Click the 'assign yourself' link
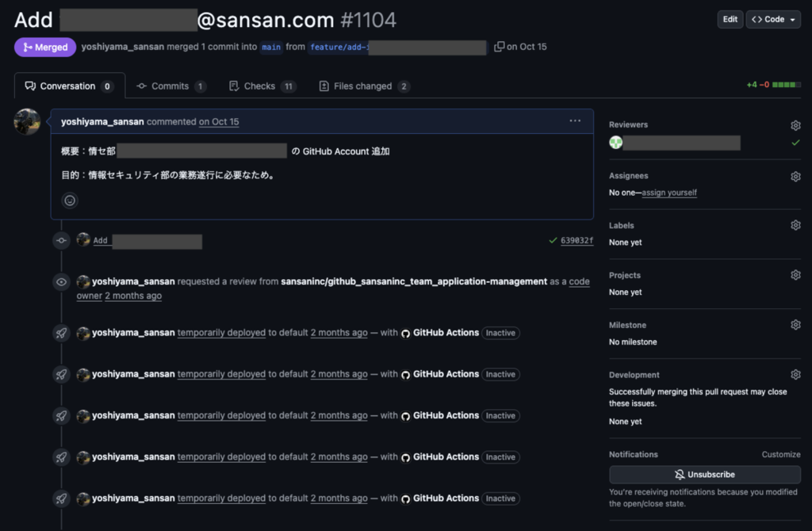The width and height of the screenshot is (812, 531). pyautogui.click(x=669, y=193)
